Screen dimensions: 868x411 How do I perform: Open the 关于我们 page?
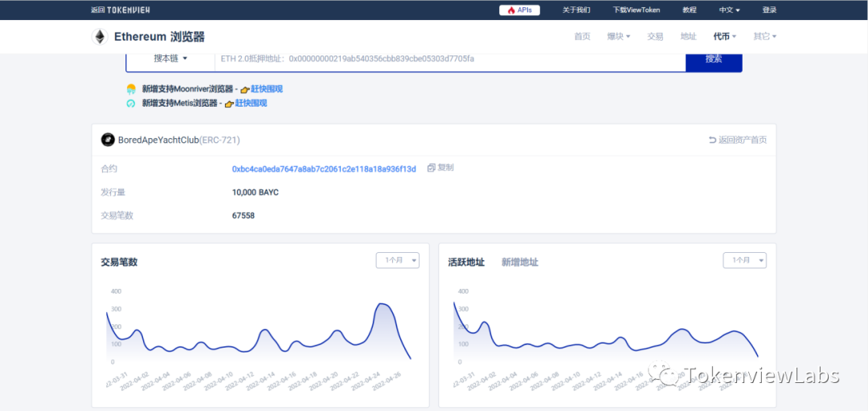576,10
